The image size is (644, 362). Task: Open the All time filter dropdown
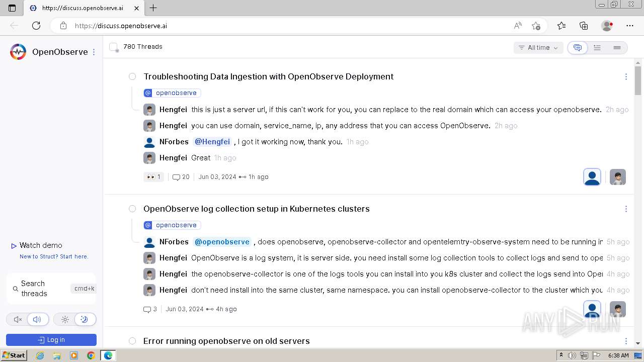click(x=538, y=48)
